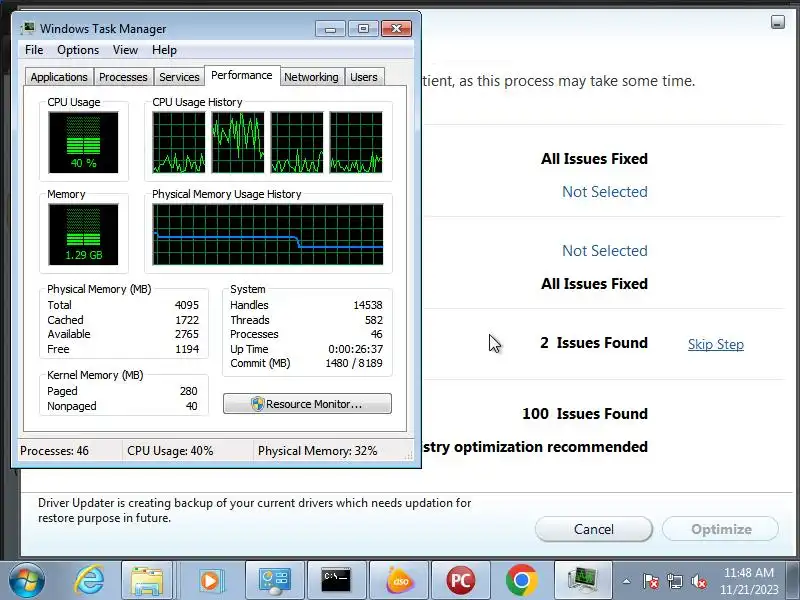Switch to the Services tab

pyautogui.click(x=179, y=77)
